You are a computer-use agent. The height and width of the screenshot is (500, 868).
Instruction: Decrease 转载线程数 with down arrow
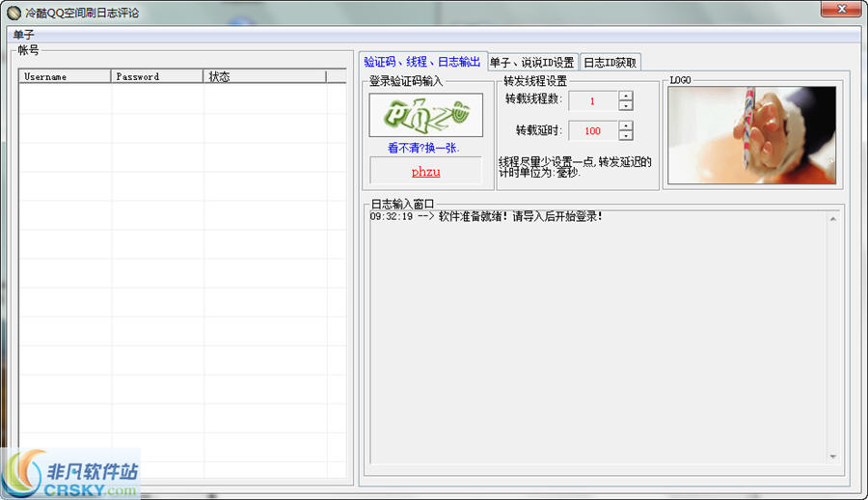(626, 105)
